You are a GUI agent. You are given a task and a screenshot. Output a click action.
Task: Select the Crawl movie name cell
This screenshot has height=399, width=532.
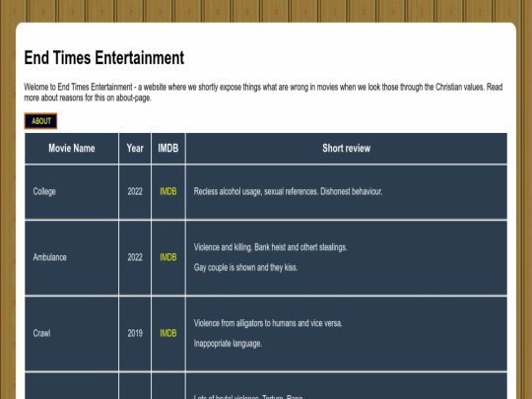point(72,334)
